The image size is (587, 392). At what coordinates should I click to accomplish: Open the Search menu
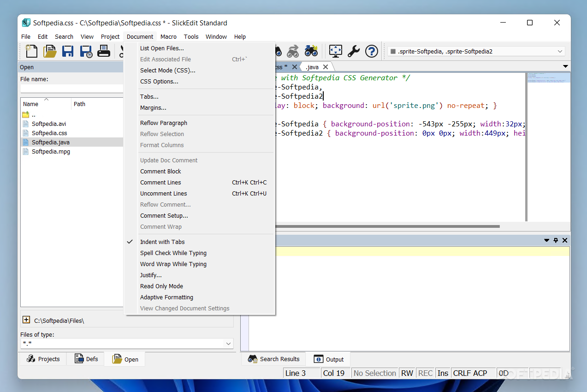(64, 36)
